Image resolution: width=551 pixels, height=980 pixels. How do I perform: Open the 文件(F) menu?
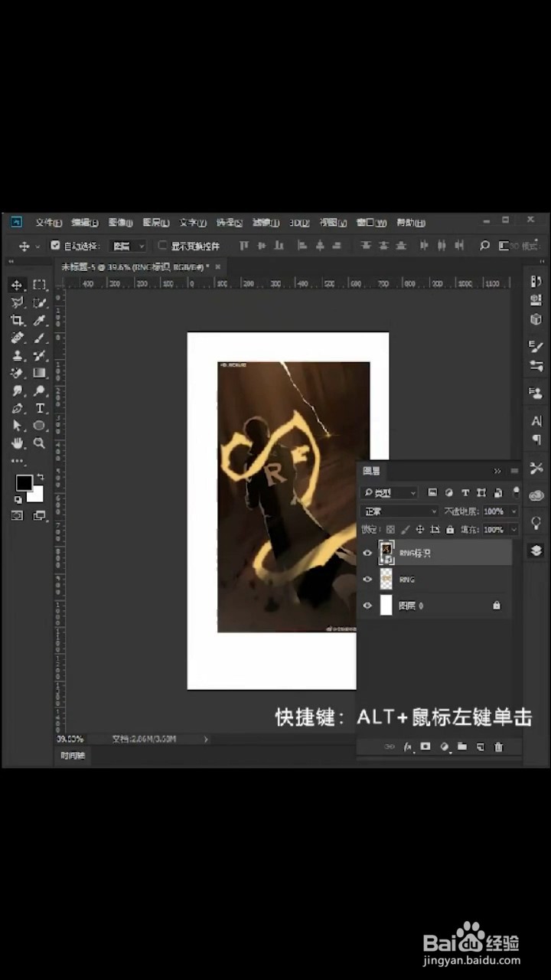(48, 223)
